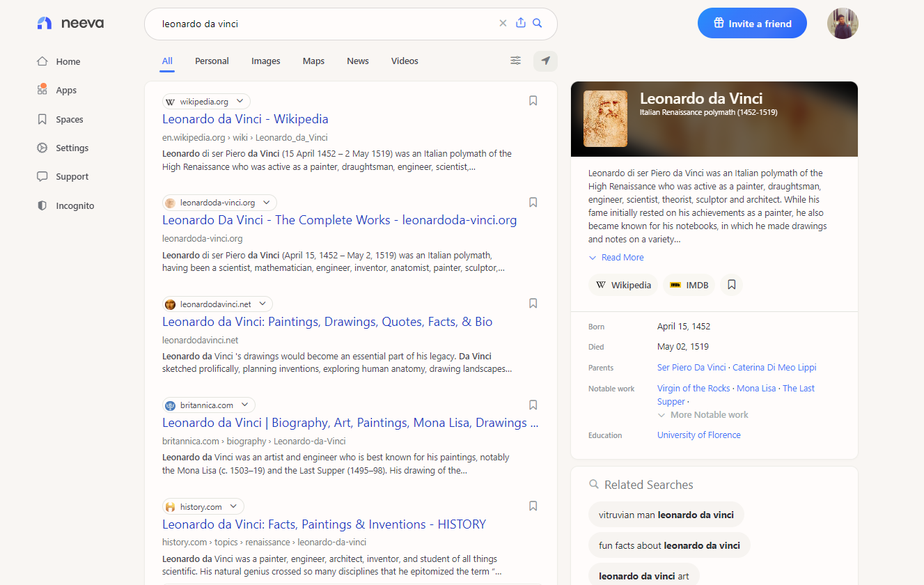Click the Neeva logo
Screen dimensions: 924x585
click(x=70, y=23)
